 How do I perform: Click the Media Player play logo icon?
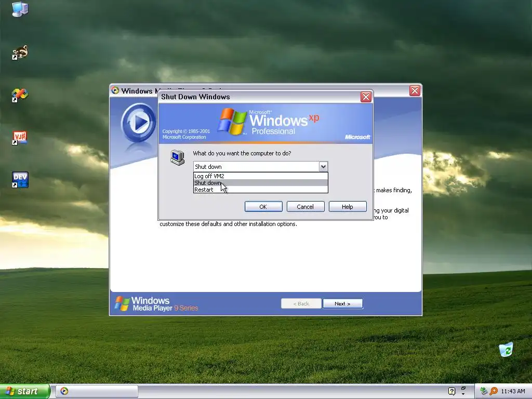pos(138,123)
